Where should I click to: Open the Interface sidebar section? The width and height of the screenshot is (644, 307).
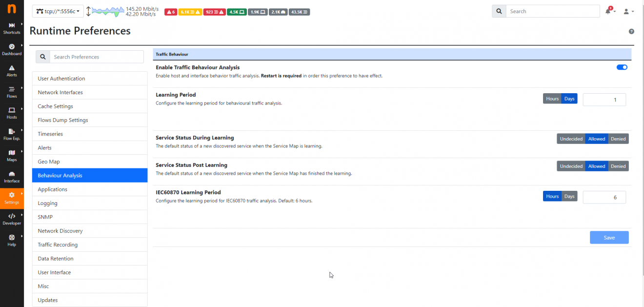[x=12, y=176]
